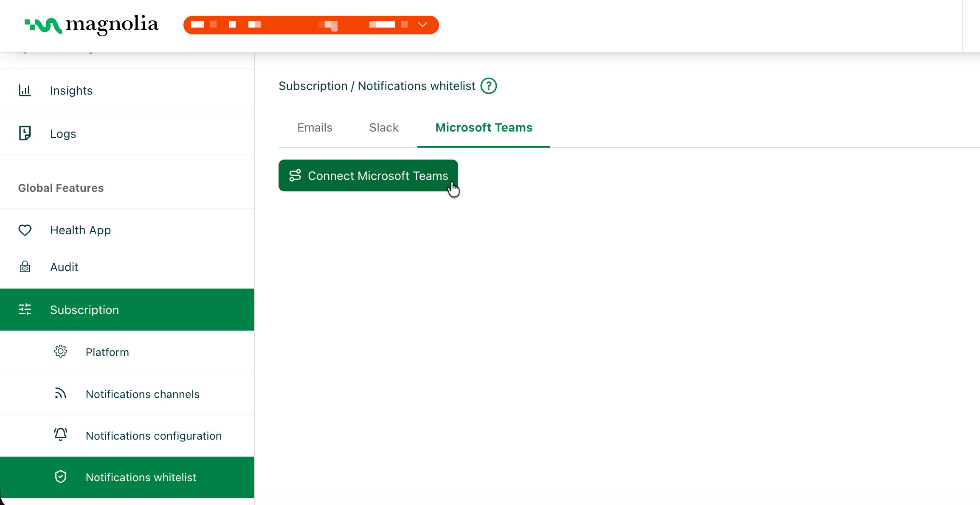The image size is (980, 505).
Task: Open Notifications configuration page
Action: coord(127,436)
